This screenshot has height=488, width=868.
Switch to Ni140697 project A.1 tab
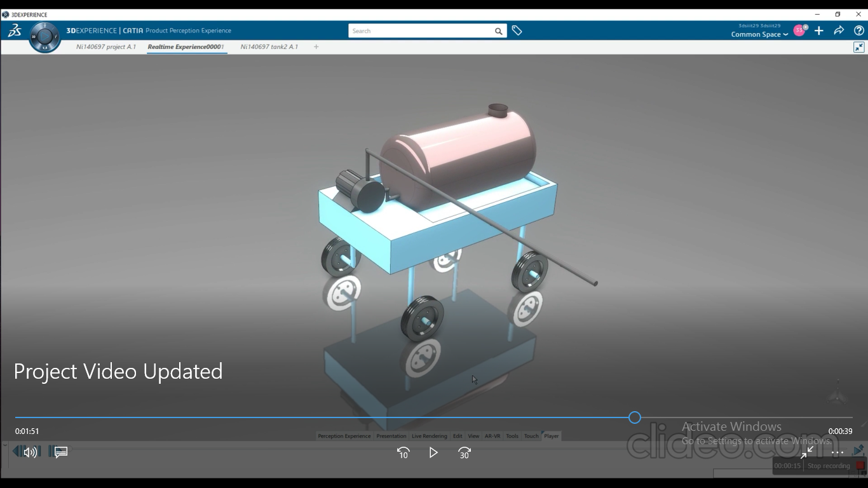tap(106, 46)
